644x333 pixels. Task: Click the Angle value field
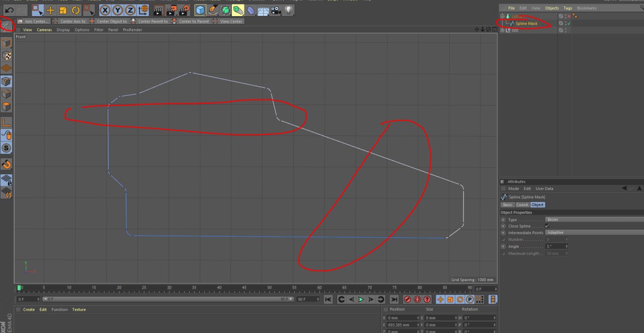[555, 246]
